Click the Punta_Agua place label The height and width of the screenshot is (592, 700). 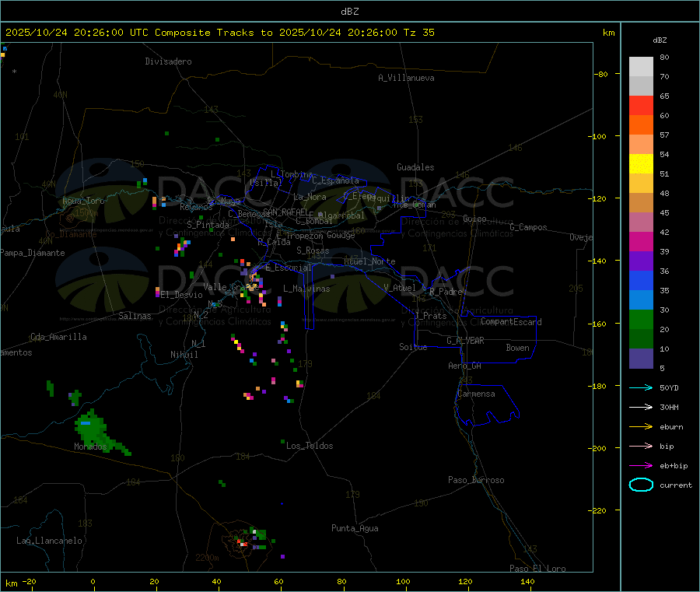355,528
